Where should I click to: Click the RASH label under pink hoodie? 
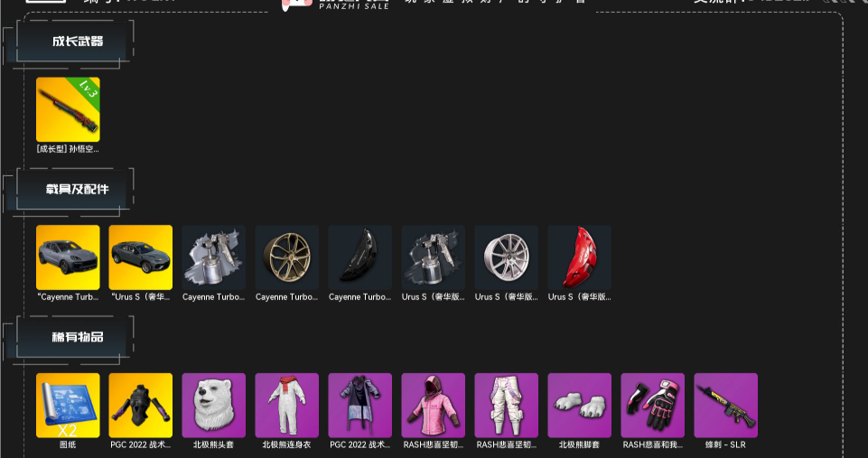coord(433,444)
